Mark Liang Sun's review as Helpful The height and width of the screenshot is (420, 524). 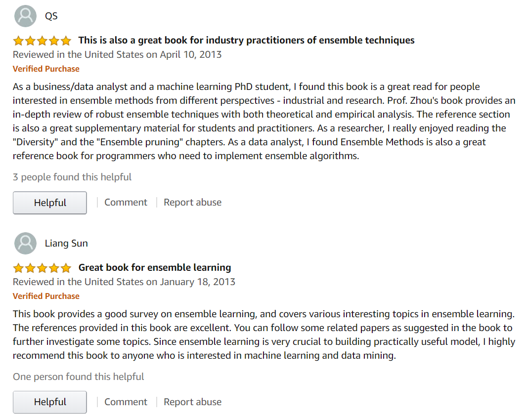(50, 402)
